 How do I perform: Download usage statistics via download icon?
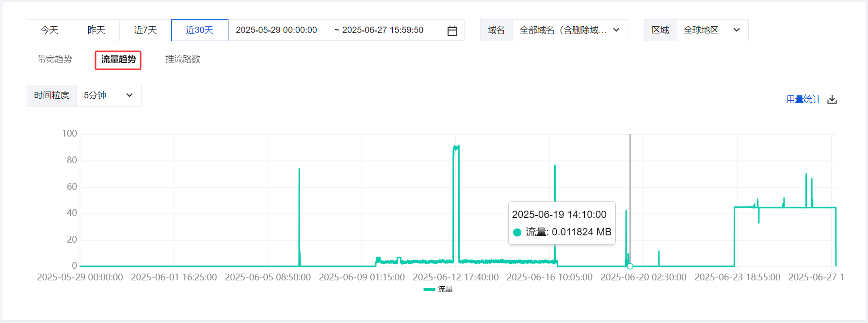pos(832,99)
